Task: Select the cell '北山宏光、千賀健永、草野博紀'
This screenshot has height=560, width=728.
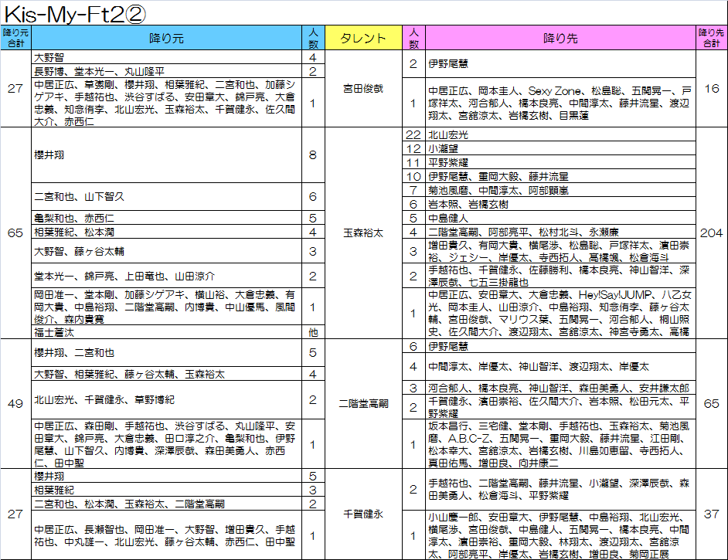Action: tap(166, 400)
